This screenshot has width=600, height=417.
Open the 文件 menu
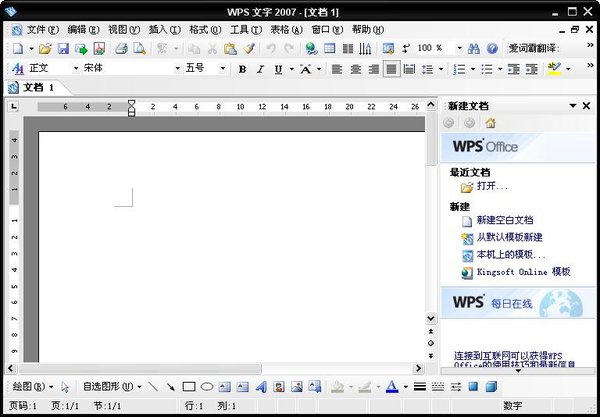pyautogui.click(x=42, y=30)
